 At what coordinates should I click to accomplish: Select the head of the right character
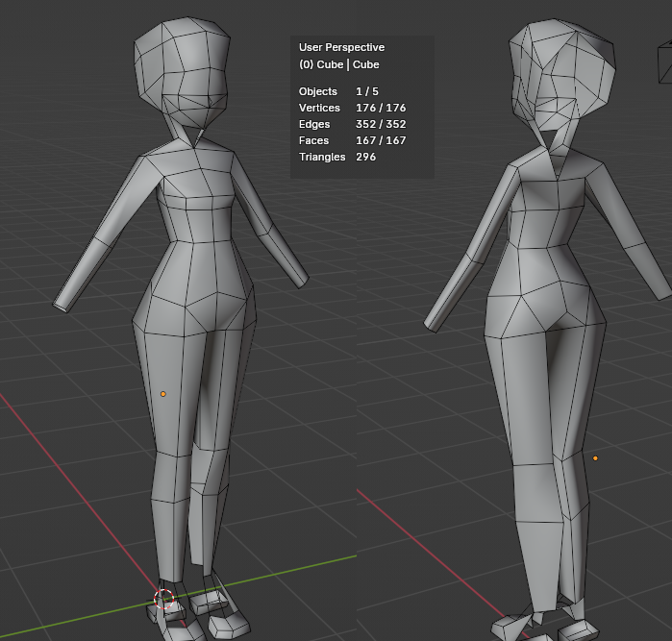click(x=556, y=72)
